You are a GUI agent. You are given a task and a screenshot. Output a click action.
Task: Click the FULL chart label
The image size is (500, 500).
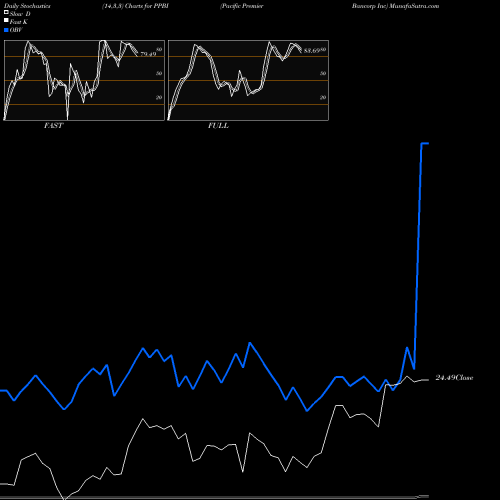(218, 126)
